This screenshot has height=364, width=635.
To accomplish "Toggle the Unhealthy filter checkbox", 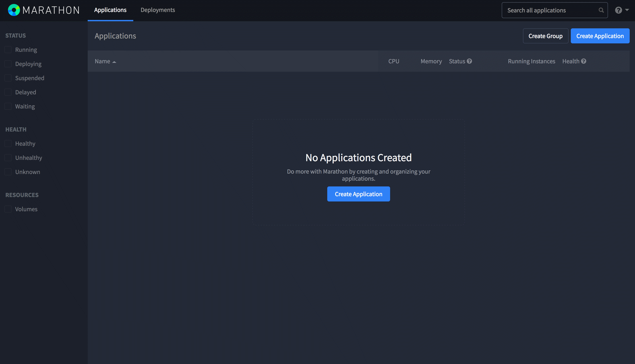I will pyautogui.click(x=8, y=158).
